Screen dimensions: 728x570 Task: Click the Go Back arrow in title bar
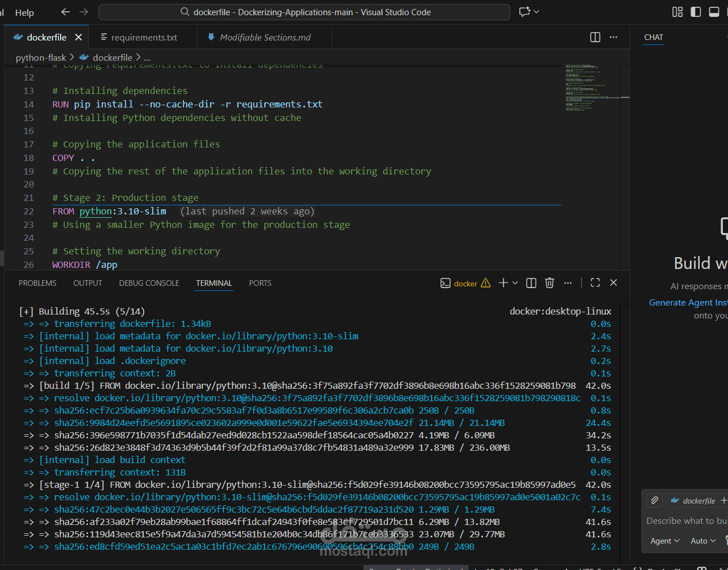coord(65,12)
